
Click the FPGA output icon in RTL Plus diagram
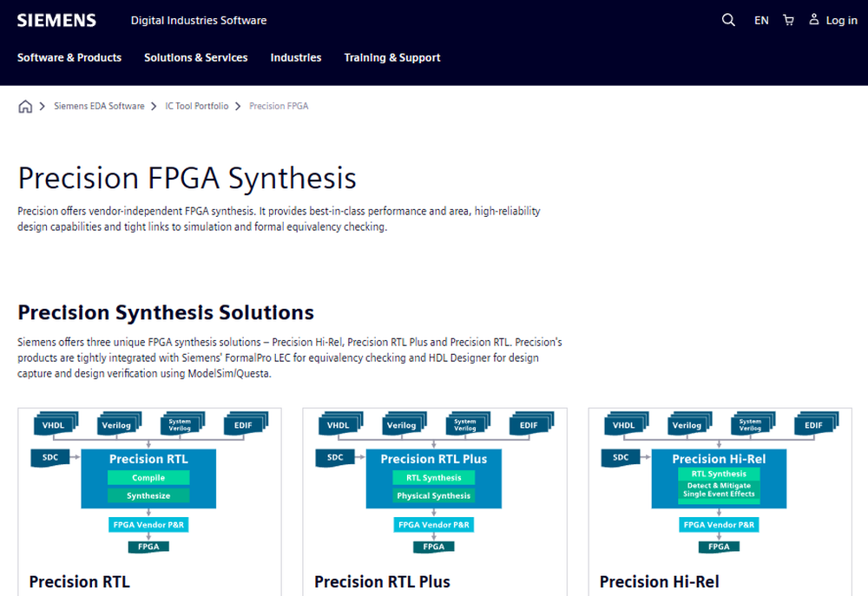tap(433, 547)
